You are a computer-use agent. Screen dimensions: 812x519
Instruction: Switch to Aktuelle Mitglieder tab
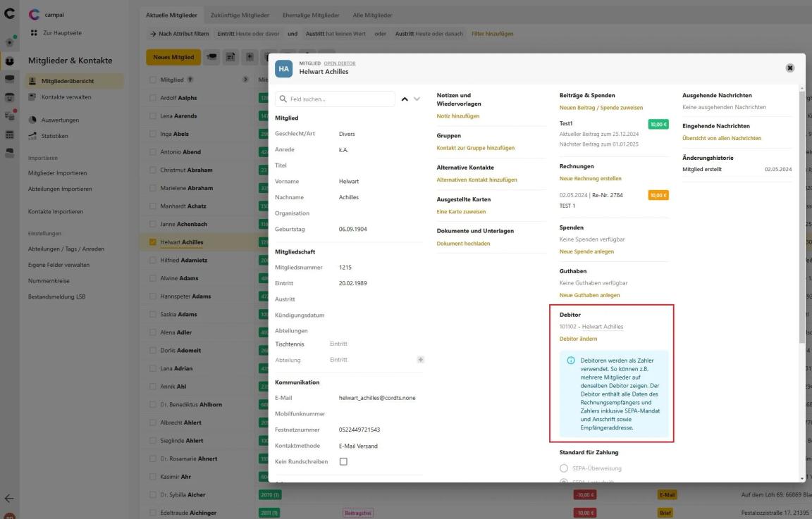pyautogui.click(x=171, y=15)
